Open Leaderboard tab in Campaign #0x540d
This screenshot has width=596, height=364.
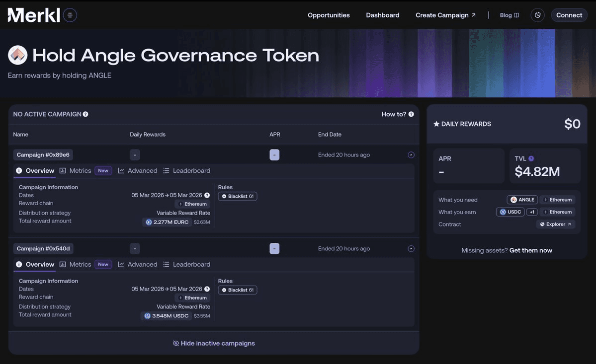point(187,265)
